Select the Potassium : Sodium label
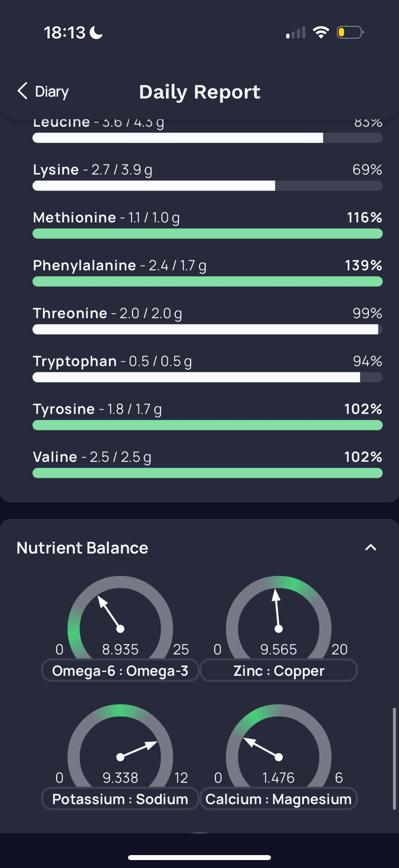Screen dimensions: 399x868 click(x=120, y=799)
